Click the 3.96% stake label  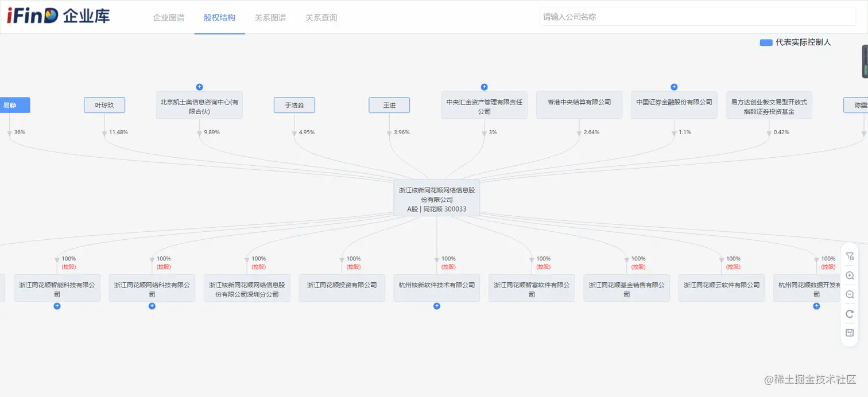(402, 132)
